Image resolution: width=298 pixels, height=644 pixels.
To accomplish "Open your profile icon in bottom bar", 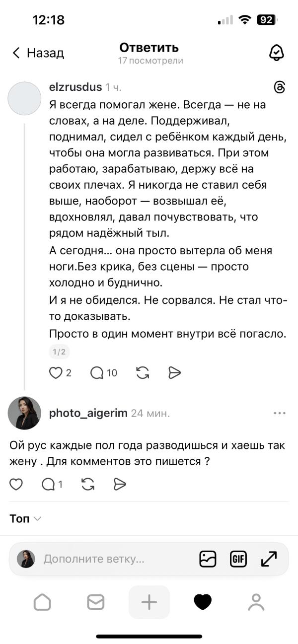I will [256, 602].
